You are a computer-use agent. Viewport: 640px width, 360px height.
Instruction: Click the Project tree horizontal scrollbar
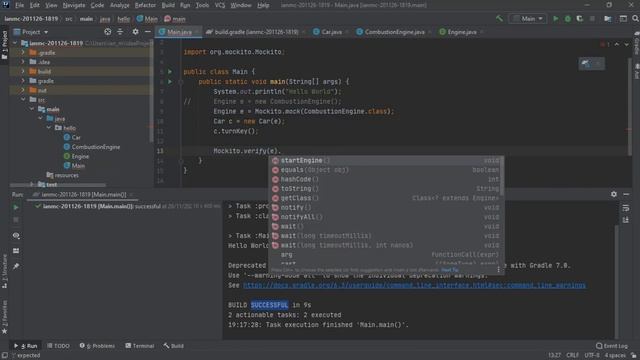pos(57,185)
